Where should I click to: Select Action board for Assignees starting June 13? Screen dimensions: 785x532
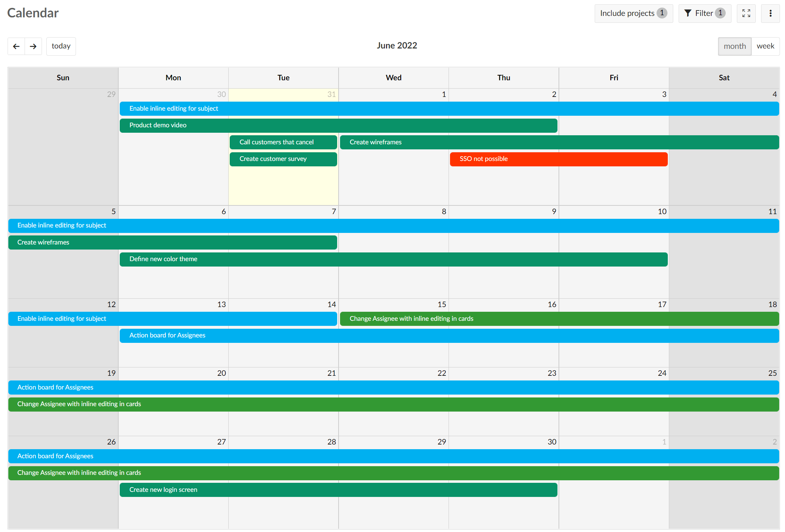(x=449, y=336)
